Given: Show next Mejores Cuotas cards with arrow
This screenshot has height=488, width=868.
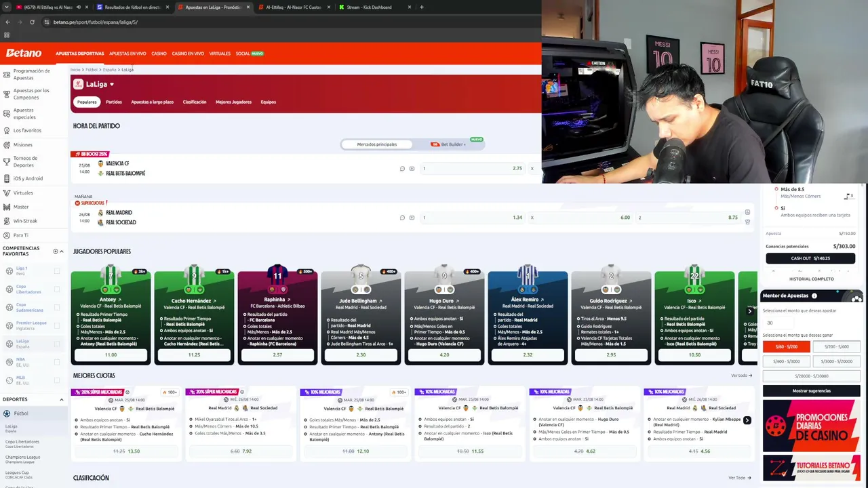Looking at the screenshot, I should [x=747, y=420].
